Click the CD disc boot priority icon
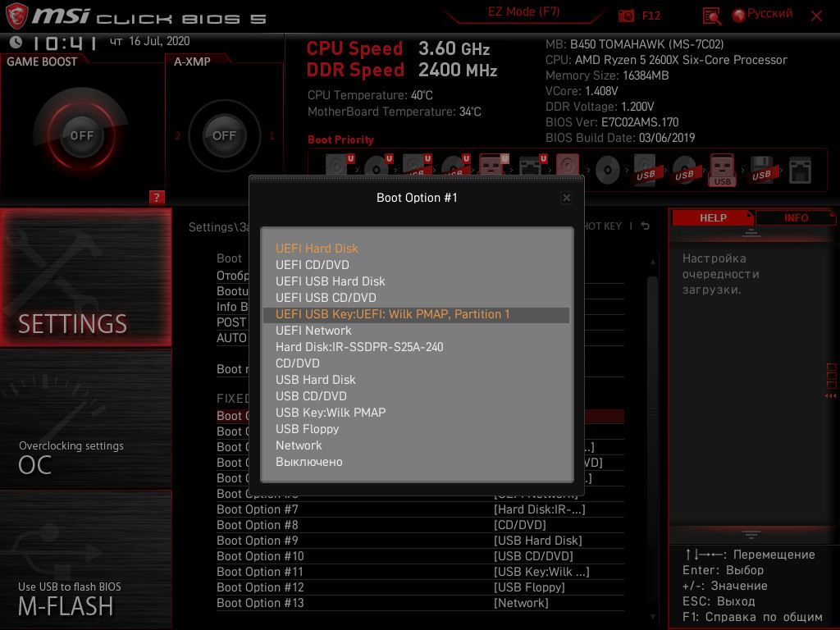Screen dimensions: 840x630 (x=608, y=171)
